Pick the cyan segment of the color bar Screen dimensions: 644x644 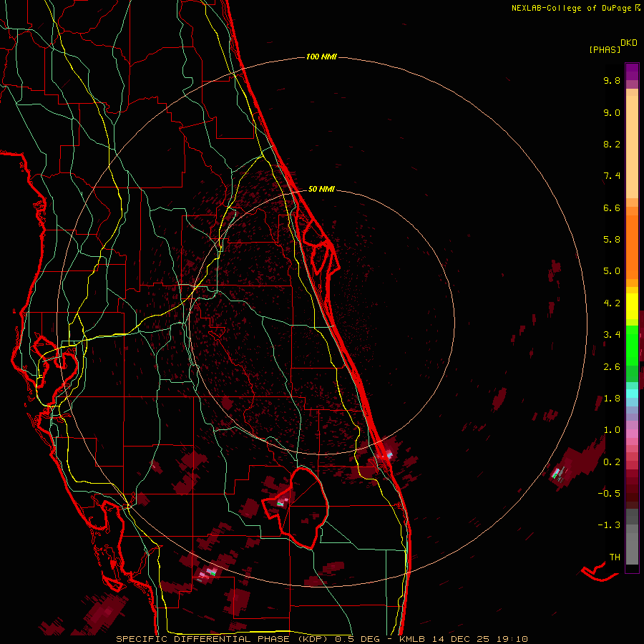click(x=632, y=393)
